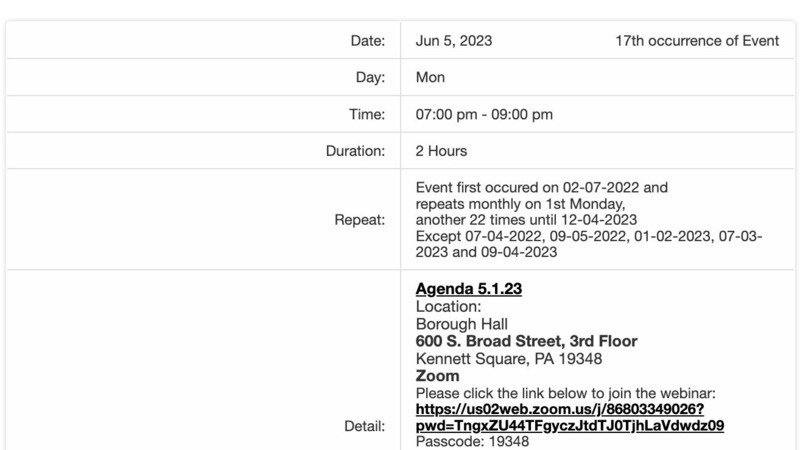Select the '17th occurrence of Event' text
The width and height of the screenshot is (800, 450).
coord(696,41)
